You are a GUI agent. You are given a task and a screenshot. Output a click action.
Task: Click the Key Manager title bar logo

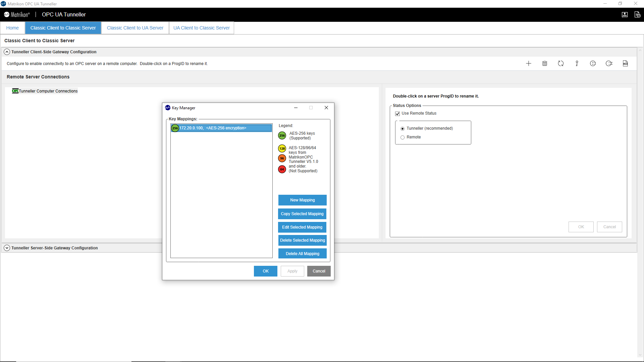(168, 108)
